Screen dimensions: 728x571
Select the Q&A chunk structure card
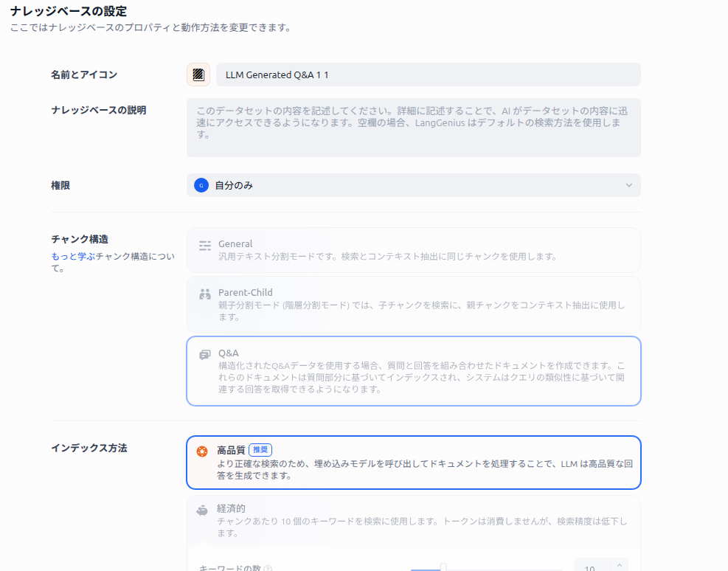413,371
